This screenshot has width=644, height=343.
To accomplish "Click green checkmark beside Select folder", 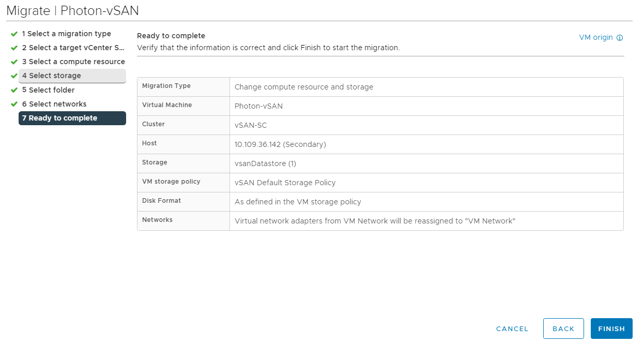I will [14, 90].
